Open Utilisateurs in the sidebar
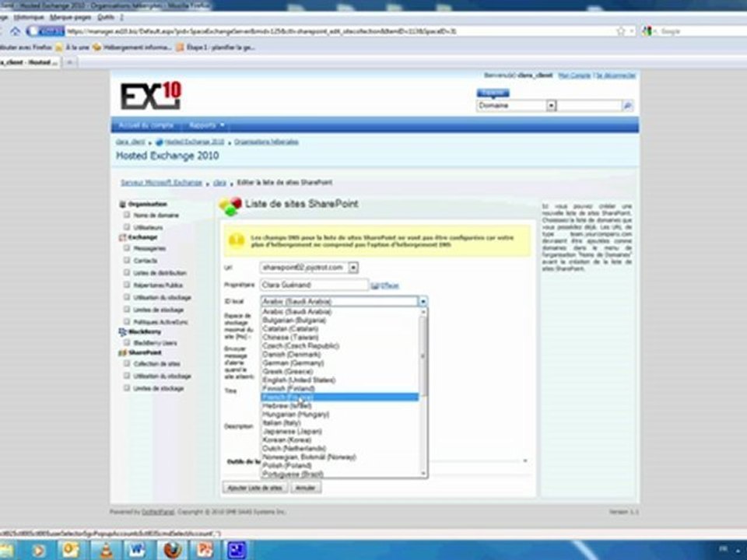This screenshot has height=560, width=747. pos(148,228)
